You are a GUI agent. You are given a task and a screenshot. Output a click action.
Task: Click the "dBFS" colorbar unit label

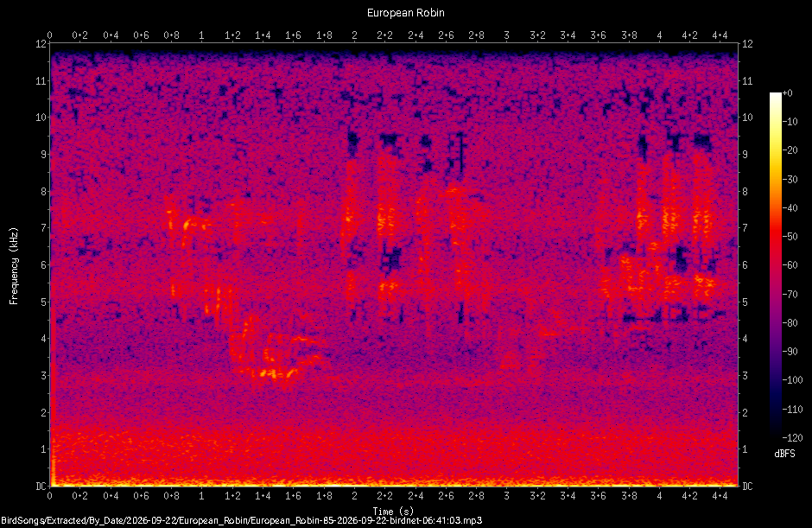[x=784, y=454]
